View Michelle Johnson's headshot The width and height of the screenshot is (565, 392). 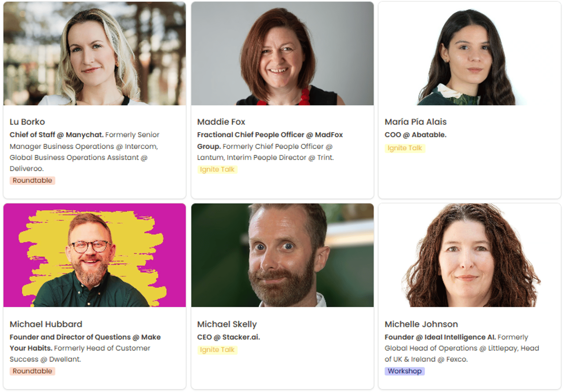(x=469, y=255)
